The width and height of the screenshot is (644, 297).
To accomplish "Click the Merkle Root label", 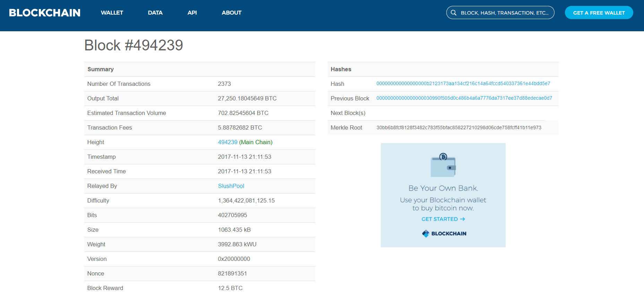I will click(x=346, y=127).
